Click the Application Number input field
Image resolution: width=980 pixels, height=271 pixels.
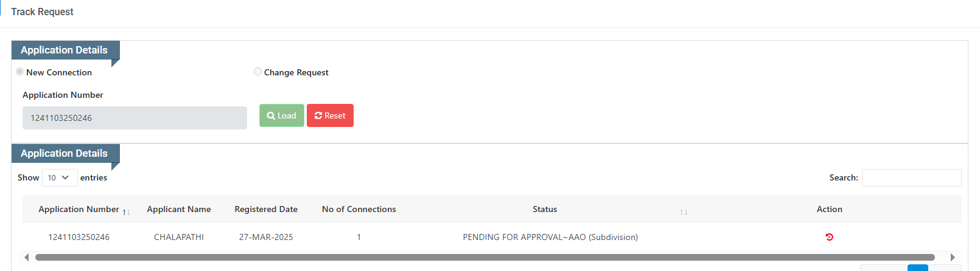pyautogui.click(x=135, y=118)
